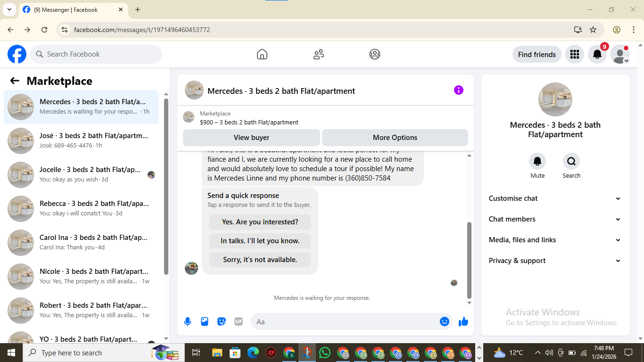644x362 pixels.
Task: Reload the page with the browser refresh icon
Action: pyautogui.click(x=44, y=30)
